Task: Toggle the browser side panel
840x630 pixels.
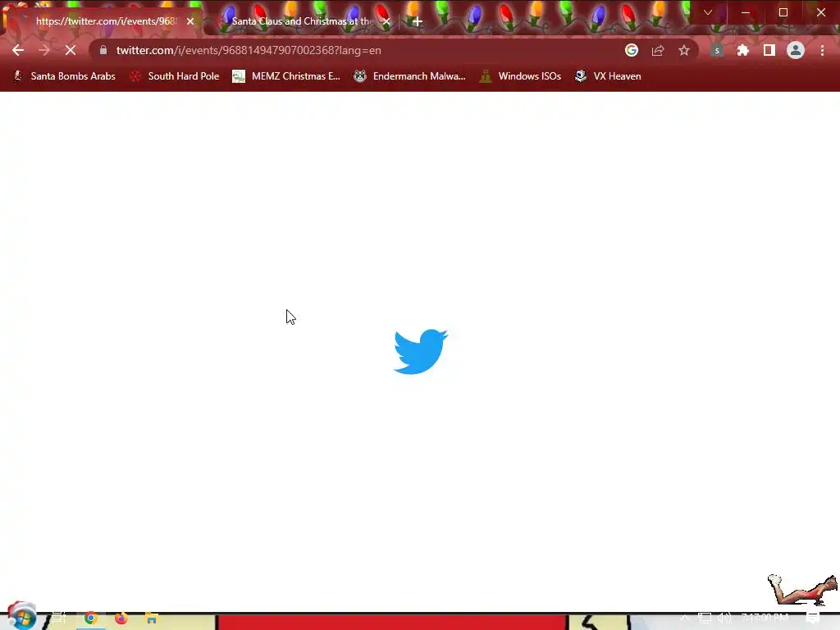Action: (x=769, y=50)
